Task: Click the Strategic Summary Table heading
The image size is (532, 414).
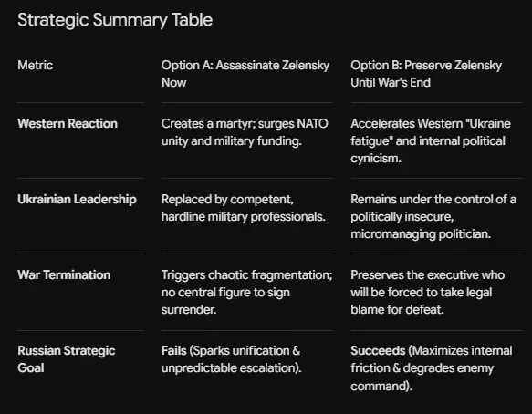Action: tap(115, 20)
